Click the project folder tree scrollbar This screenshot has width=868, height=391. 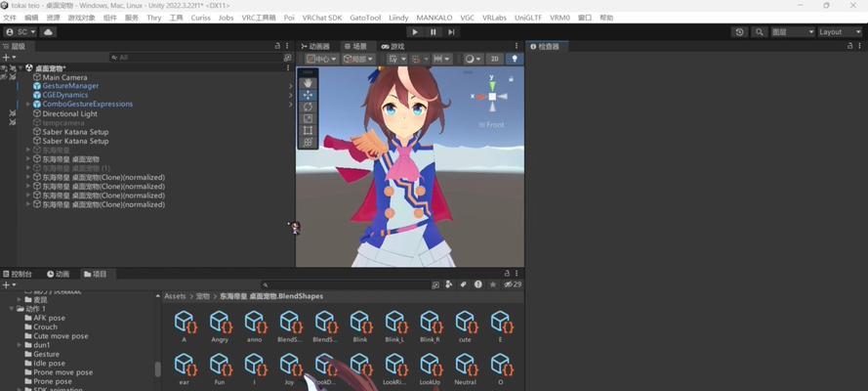pyautogui.click(x=158, y=369)
